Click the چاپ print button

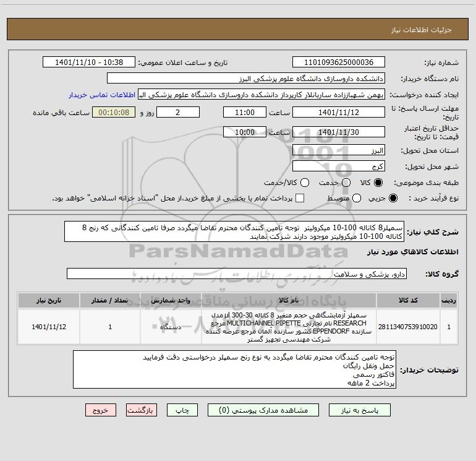(182, 410)
